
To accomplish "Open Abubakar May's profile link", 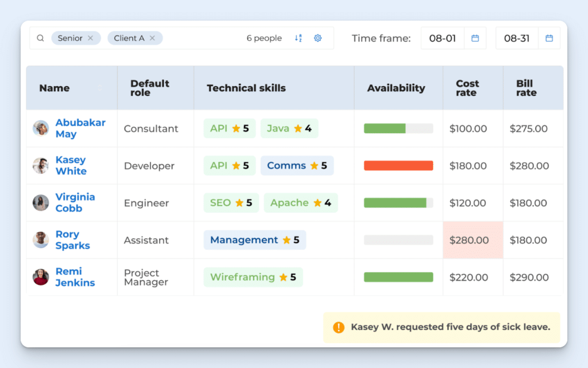I will pyautogui.click(x=80, y=129).
